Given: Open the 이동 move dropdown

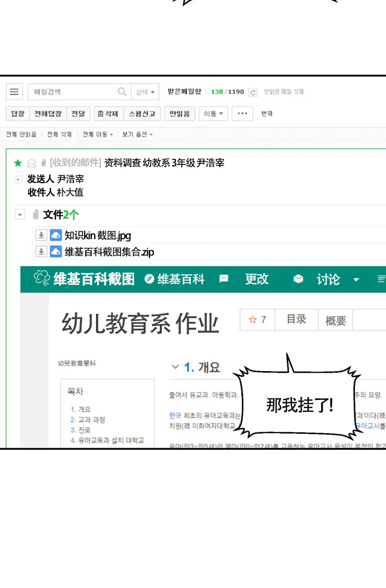Looking at the screenshot, I should (x=213, y=114).
